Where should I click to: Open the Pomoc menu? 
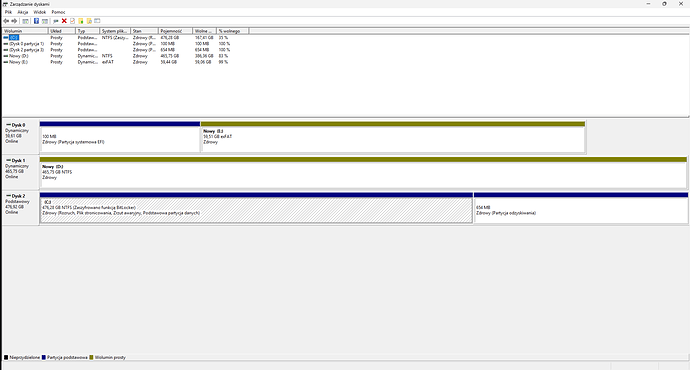click(x=58, y=12)
